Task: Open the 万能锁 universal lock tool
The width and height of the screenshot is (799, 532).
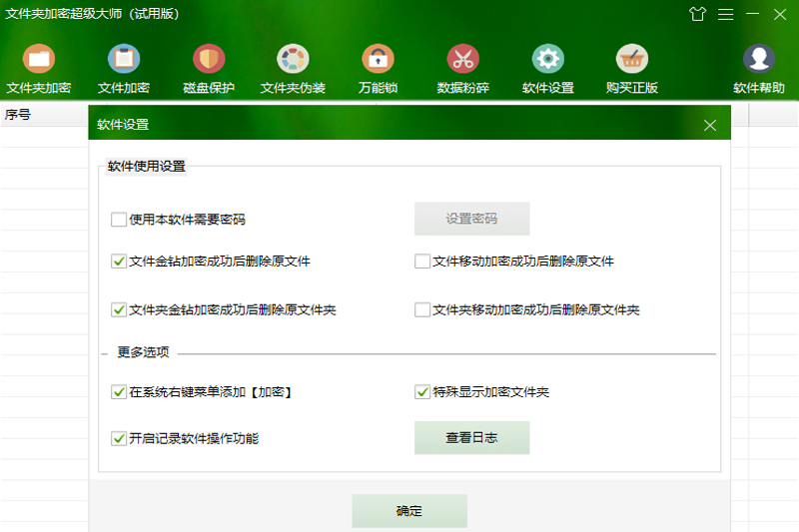Action: 378,60
